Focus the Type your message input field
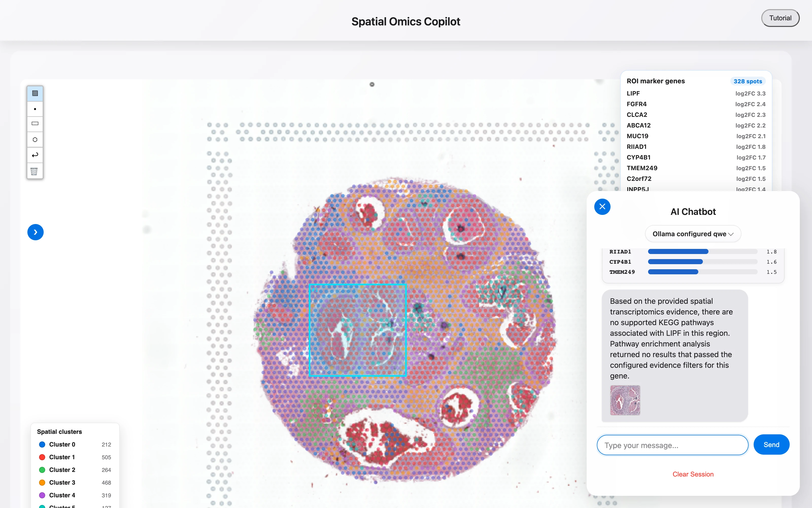This screenshot has height=508, width=812. (672, 445)
